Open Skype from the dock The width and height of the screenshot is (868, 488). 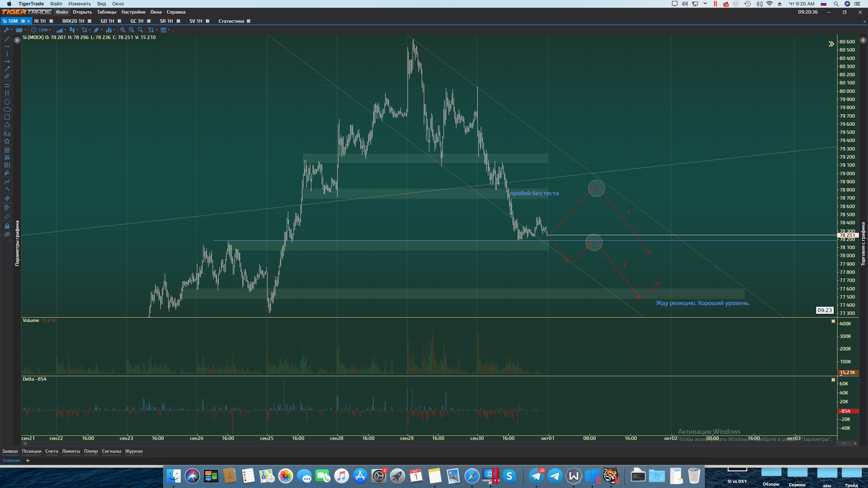509,476
